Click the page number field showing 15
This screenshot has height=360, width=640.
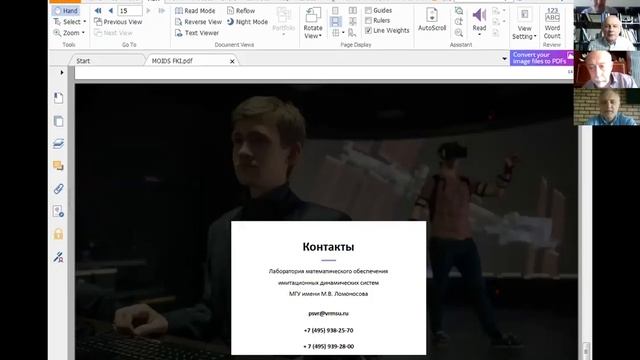click(130, 11)
